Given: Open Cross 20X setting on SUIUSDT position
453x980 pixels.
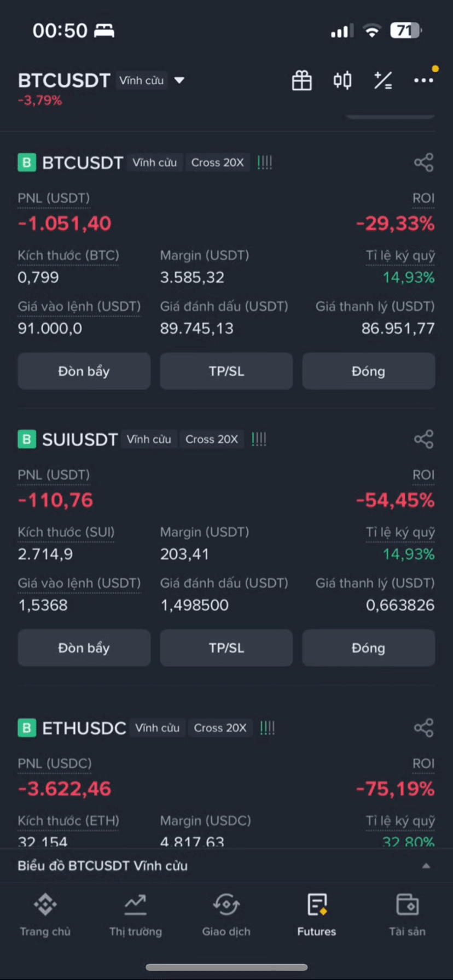Looking at the screenshot, I should point(212,439).
